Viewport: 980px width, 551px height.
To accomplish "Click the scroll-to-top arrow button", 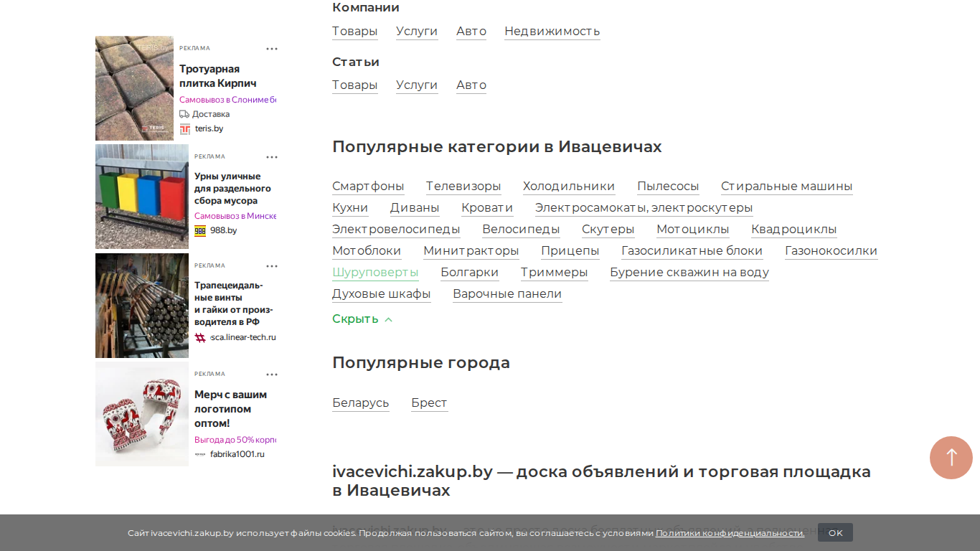I will pyautogui.click(x=951, y=458).
